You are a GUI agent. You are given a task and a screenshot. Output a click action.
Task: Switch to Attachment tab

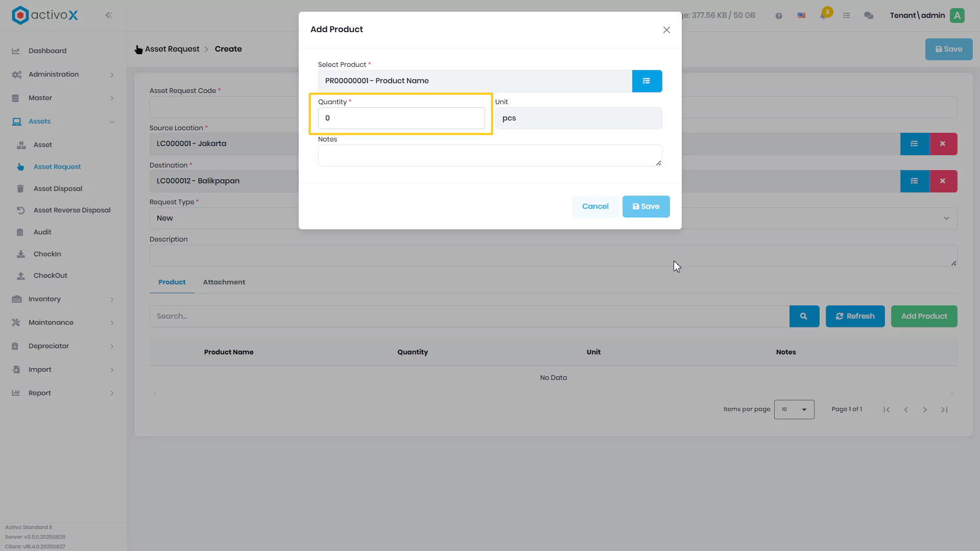pos(224,282)
